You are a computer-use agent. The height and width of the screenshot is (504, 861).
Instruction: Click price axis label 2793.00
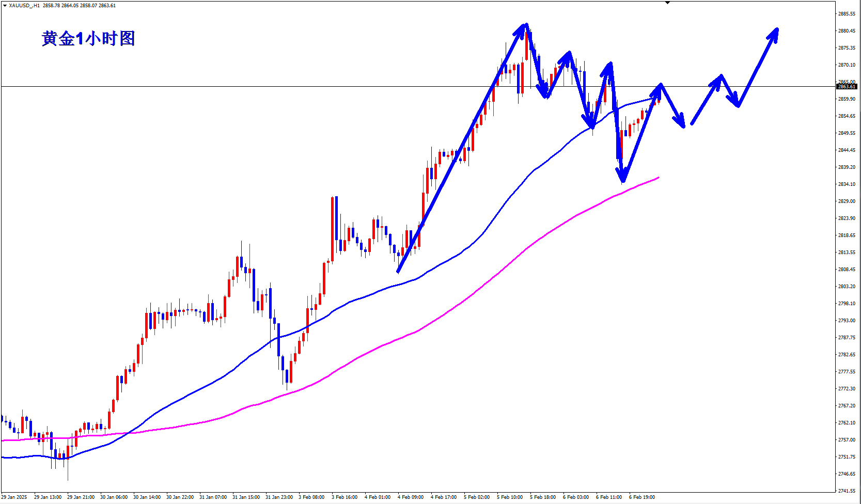(847, 321)
